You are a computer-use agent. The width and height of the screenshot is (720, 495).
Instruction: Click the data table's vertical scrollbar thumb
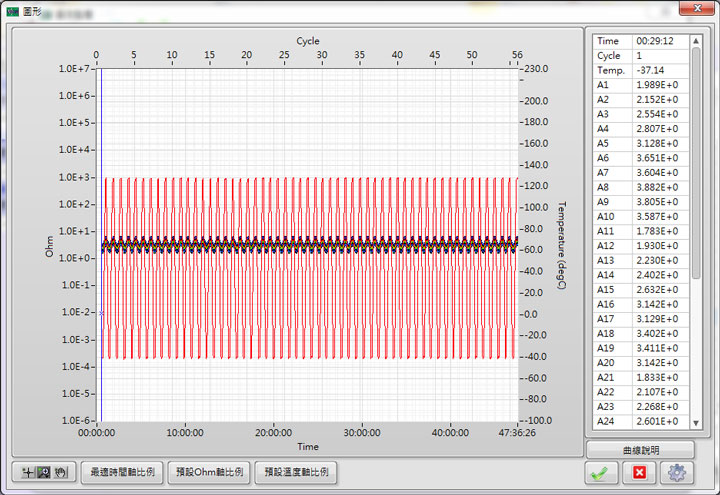click(x=696, y=160)
